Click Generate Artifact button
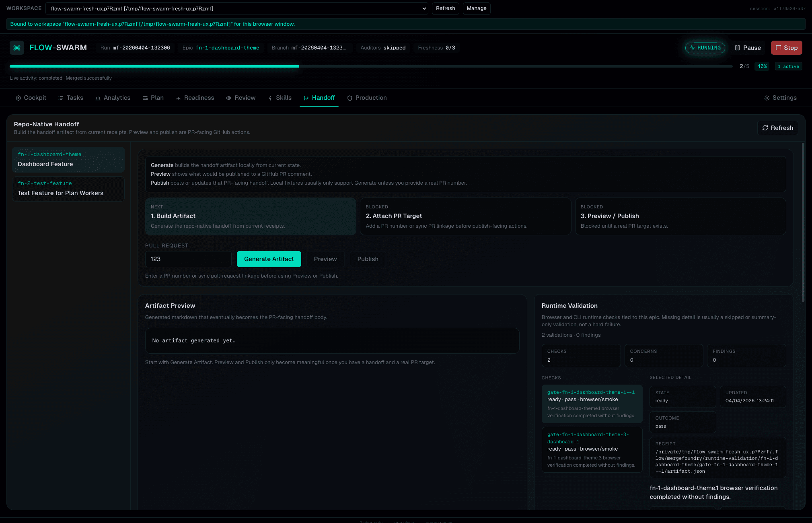The width and height of the screenshot is (812, 523). pyautogui.click(x=269, y=259)
